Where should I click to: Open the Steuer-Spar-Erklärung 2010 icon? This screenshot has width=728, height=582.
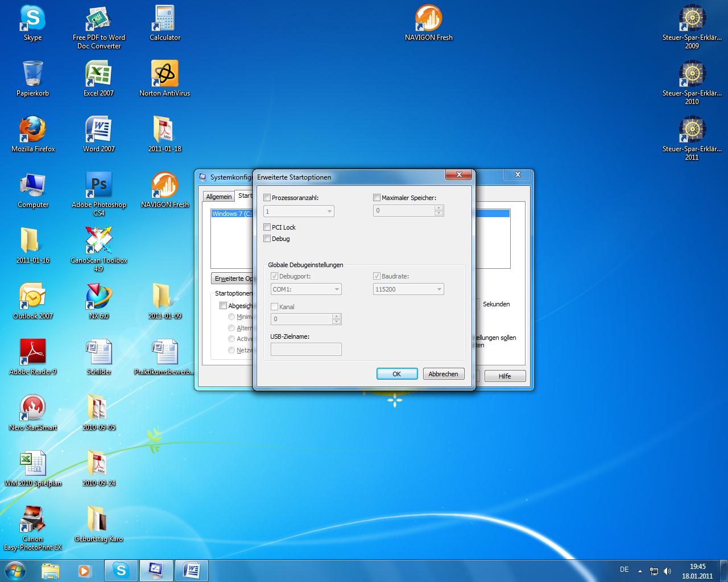click(692, 82)
